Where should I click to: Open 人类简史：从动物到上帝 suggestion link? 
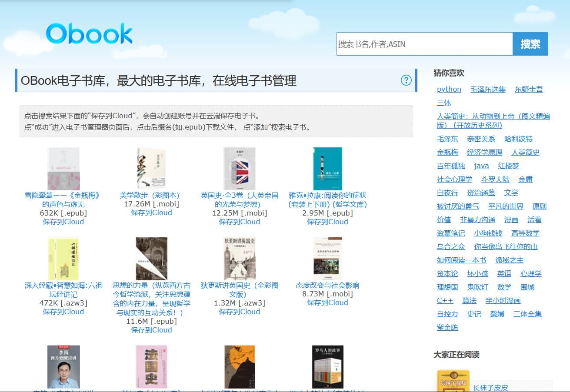tap(493, 121)
